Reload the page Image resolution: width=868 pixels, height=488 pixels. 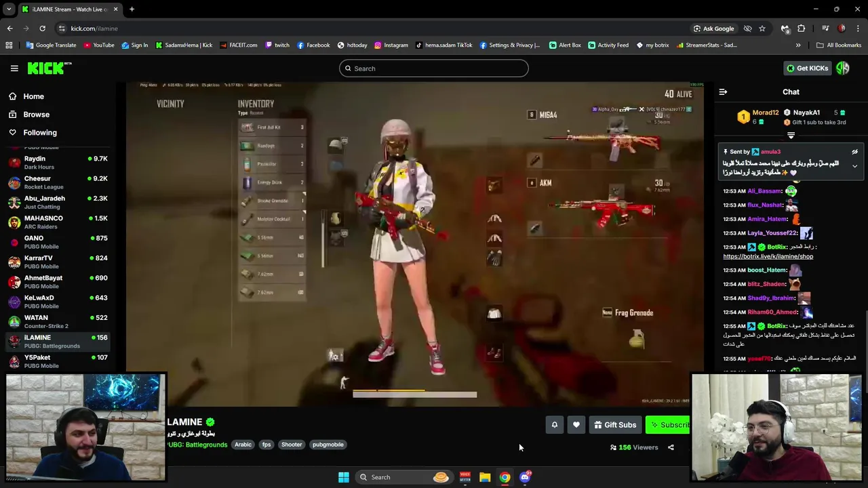point(42,28)
